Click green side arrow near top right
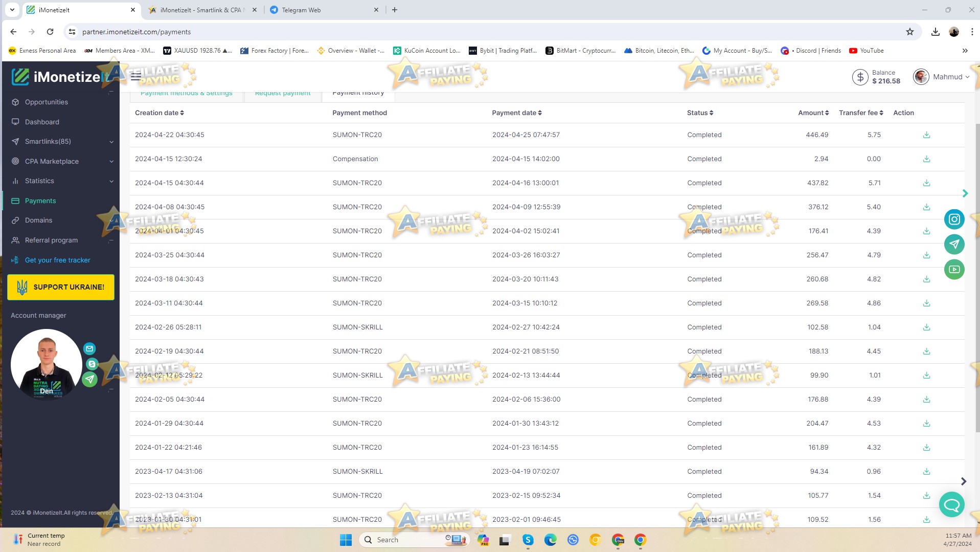 pyautogui.click(x=965, y=193)
